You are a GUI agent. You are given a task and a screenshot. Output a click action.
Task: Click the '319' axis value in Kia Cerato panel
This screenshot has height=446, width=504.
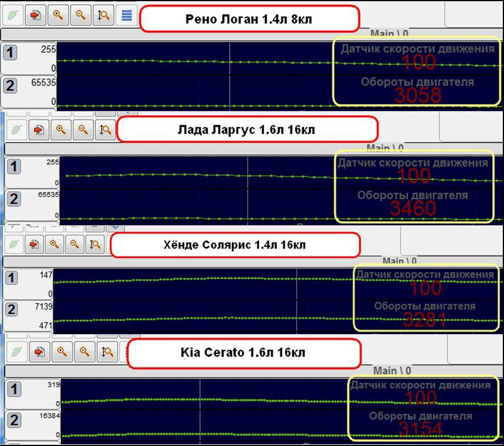(x=54, y=384)
